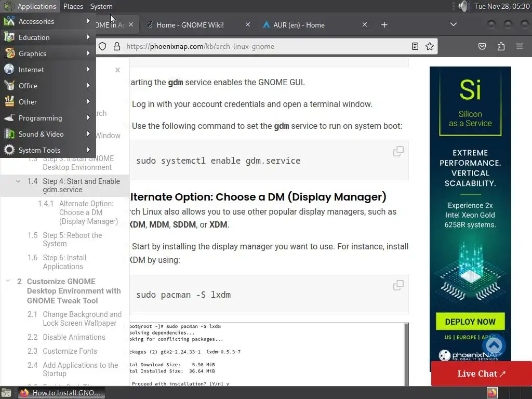
Task: Collapse the 1.4 Step 4 contents section
Action: [18, 181]
